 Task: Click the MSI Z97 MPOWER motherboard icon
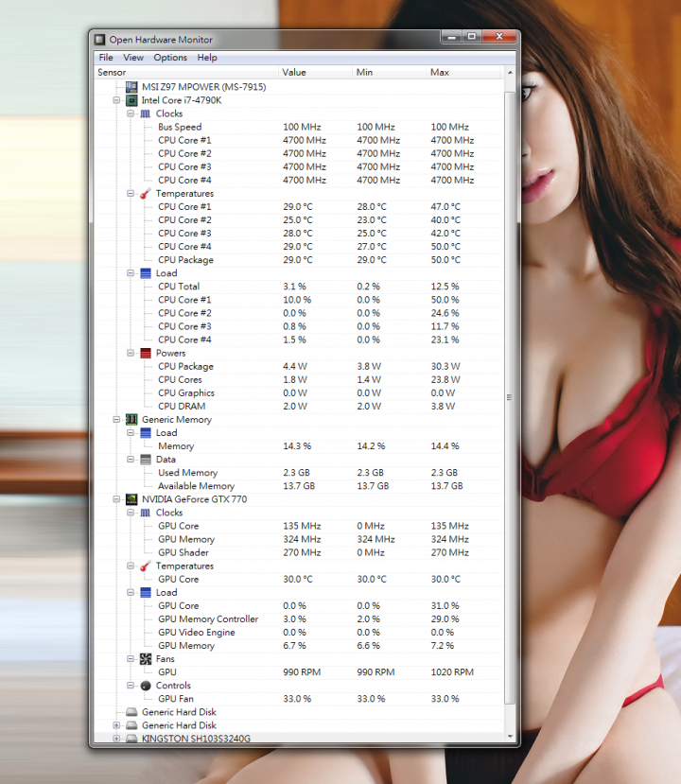(131, 87)
